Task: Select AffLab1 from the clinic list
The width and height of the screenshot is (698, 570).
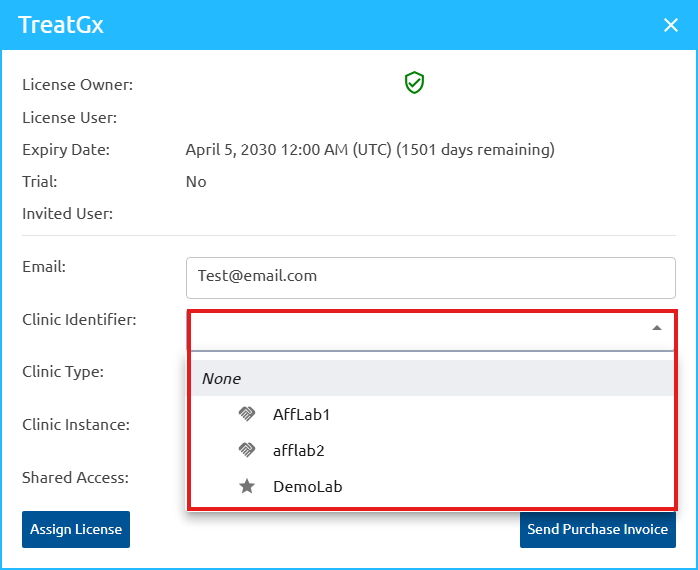Action: click(x=301, y=414)
